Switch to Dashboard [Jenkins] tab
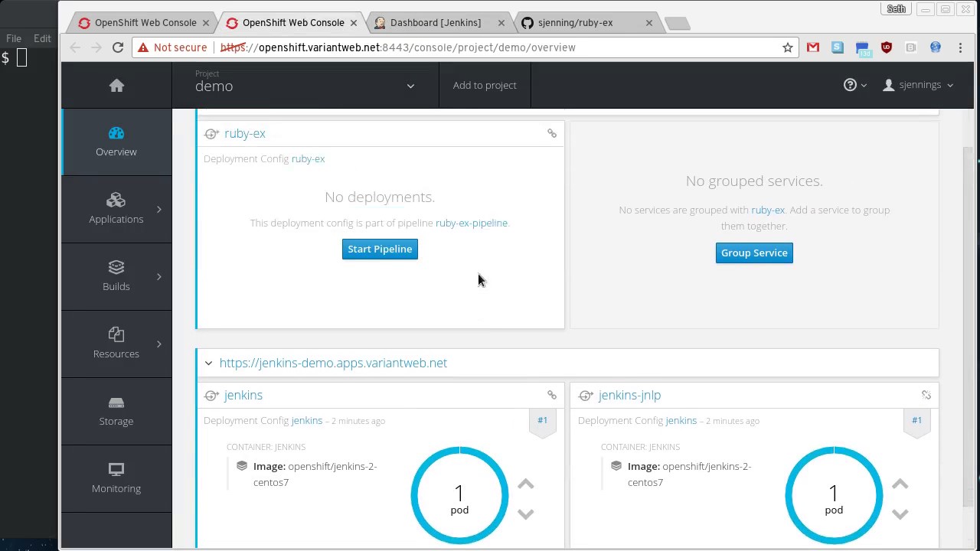Viewport: 980px width, 551px height. [x=435, y=23]
